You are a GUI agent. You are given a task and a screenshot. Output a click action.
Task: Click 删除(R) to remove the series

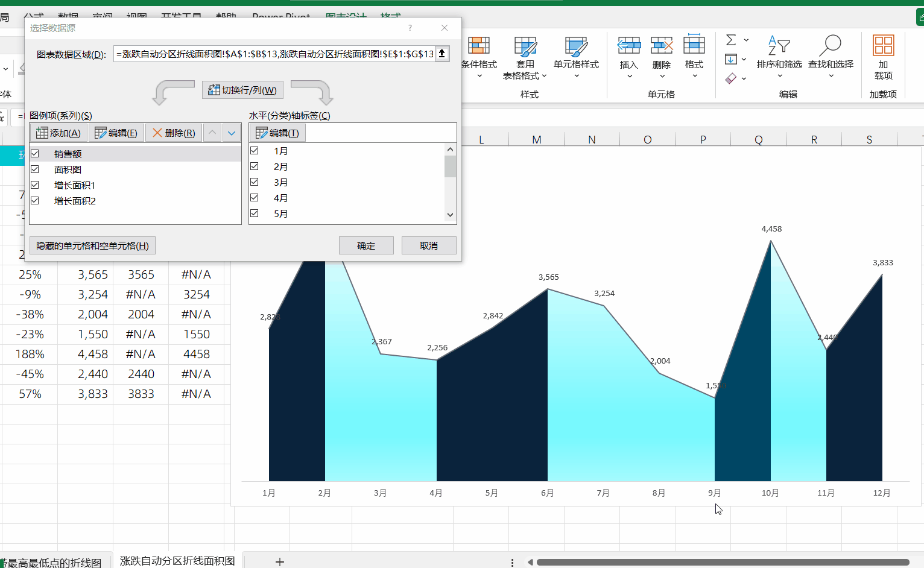[x=174, y=133]
